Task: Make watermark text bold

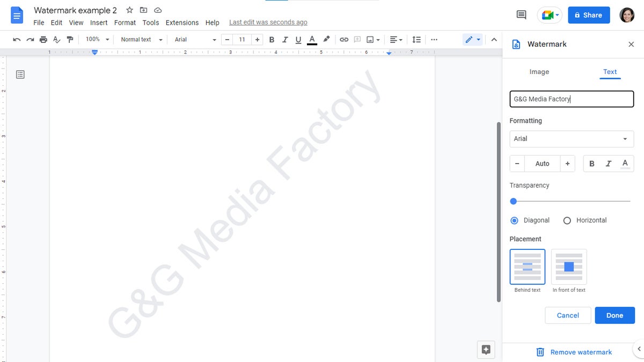Action: (592, 164)
